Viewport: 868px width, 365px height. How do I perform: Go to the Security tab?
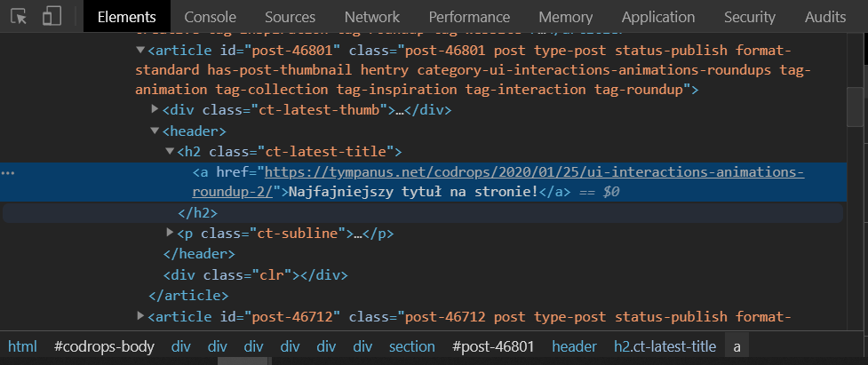click(x=750, y=17)
